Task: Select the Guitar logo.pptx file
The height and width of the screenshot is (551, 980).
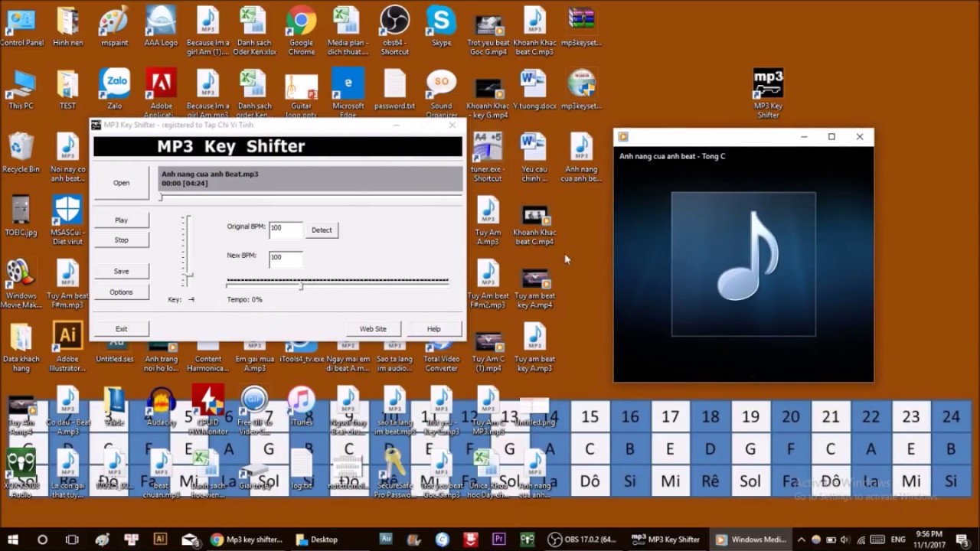Action: [x=302, y=93]
